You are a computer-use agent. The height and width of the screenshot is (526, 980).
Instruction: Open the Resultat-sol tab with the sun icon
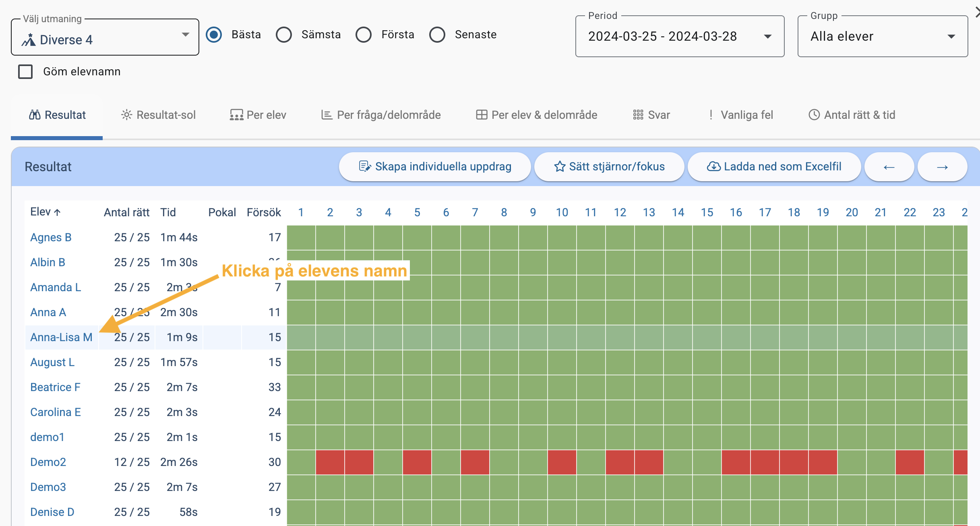click(x=158, y=115)
